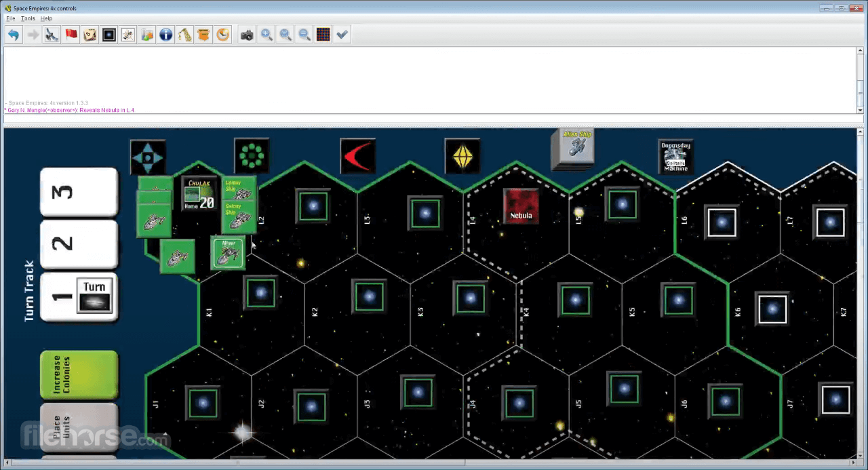This screenshot has height=470, width=868.
Task: Click the Place Units button
Action: [79, 429]
